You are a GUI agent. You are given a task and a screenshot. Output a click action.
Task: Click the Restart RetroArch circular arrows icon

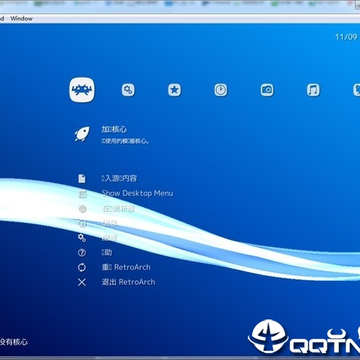coord(82,267)
